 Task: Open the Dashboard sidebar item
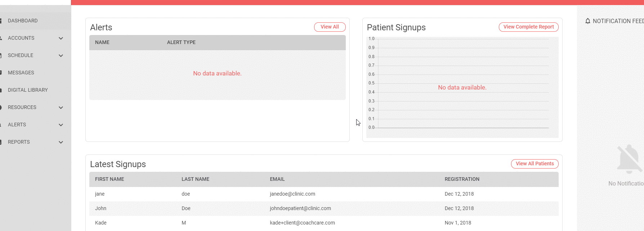point(23,21)
